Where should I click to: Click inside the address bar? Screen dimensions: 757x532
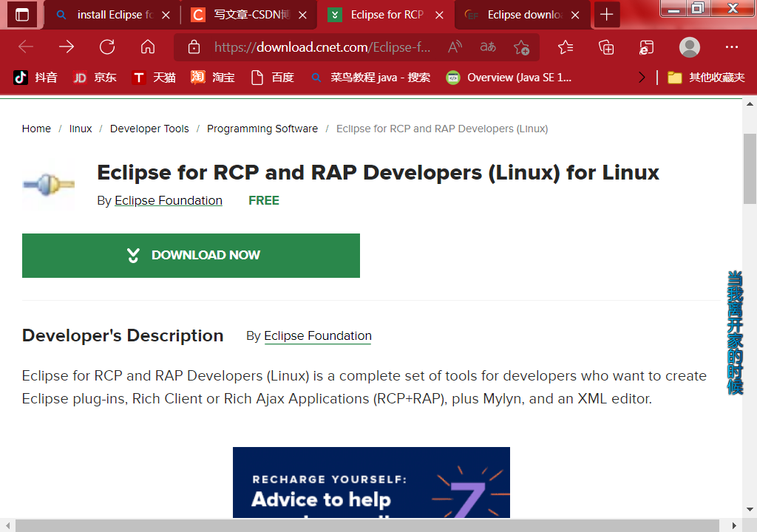click(333, 46)
